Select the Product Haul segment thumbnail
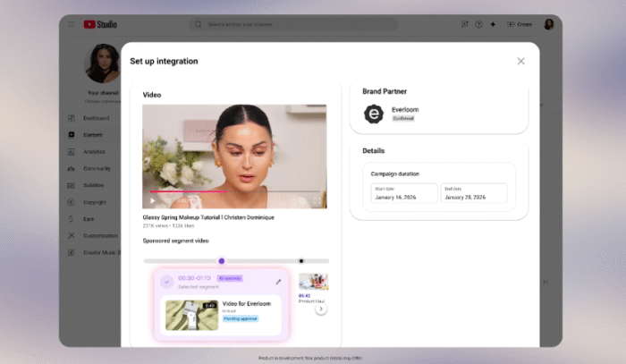 tap(313, 282)
